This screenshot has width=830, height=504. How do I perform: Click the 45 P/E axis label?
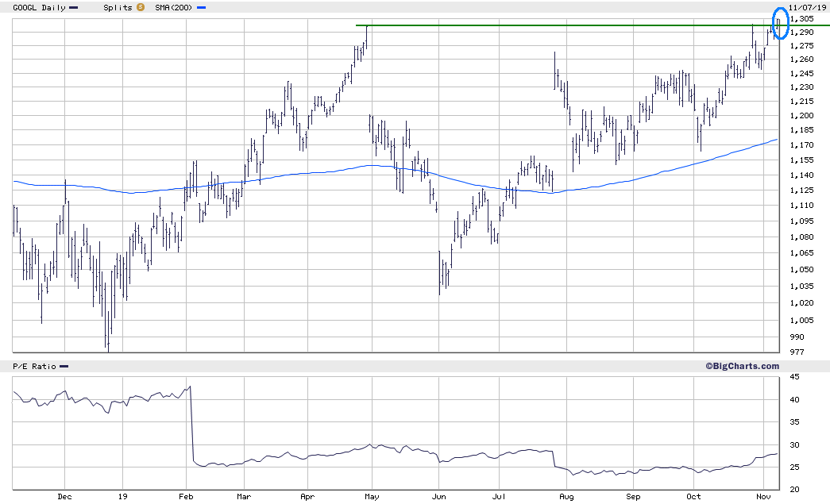[x=794, y=377]
